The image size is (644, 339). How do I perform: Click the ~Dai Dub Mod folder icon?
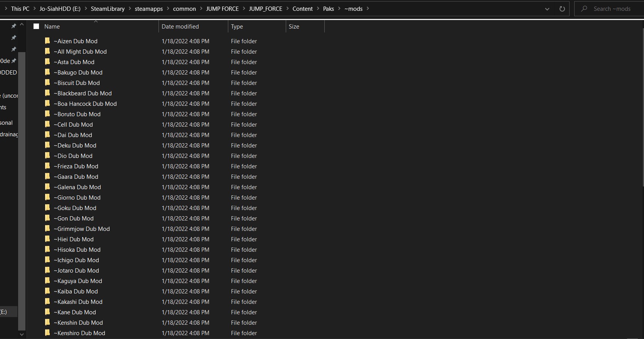[47, 135]
